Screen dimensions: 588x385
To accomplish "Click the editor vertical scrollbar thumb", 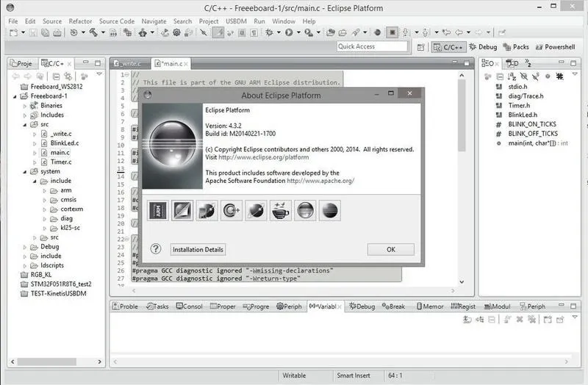I will click(x=462, y=116).
